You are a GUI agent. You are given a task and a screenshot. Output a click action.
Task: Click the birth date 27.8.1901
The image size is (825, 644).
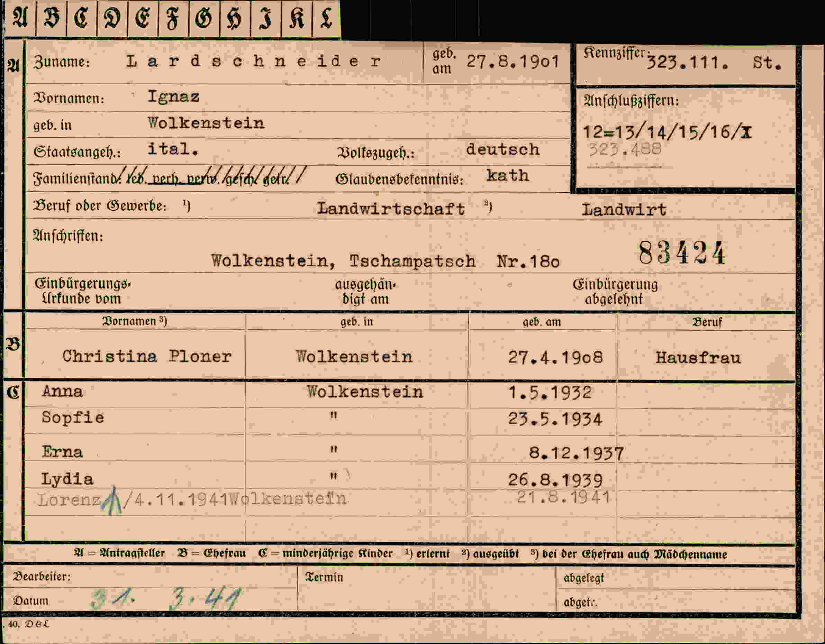(x=513, y=62)
